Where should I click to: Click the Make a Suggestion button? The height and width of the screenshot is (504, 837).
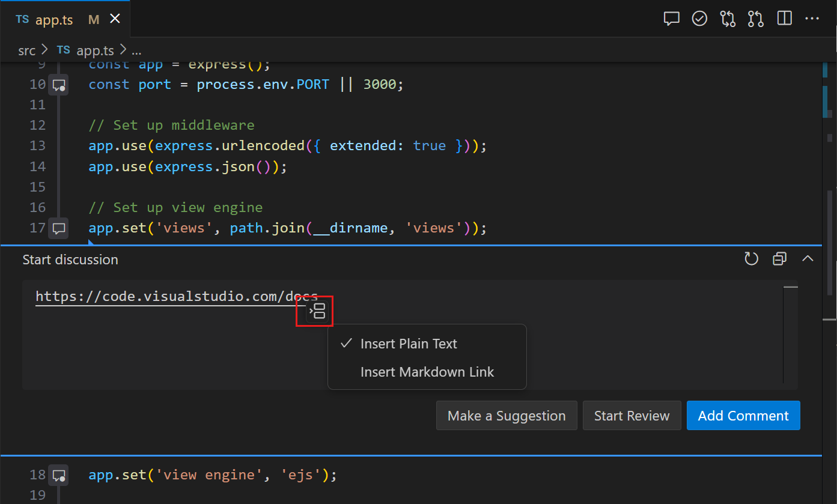506,415
